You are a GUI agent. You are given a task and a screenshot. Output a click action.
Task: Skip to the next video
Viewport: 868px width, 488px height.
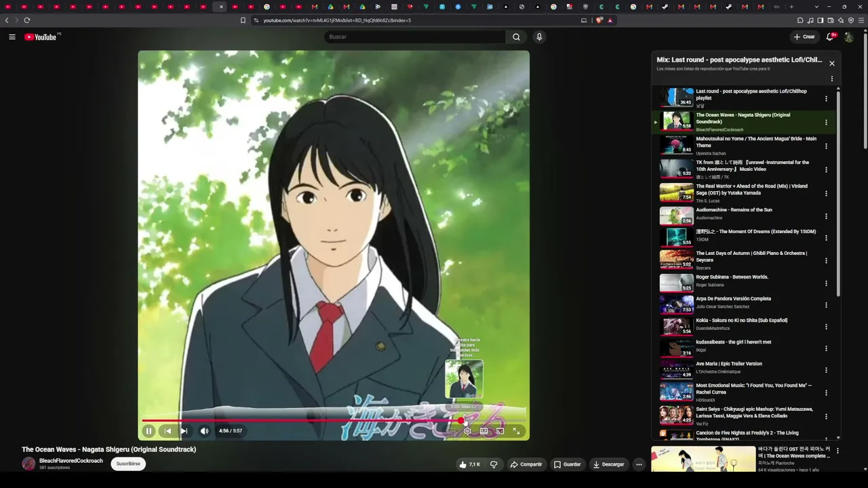(x=184, y=431)
